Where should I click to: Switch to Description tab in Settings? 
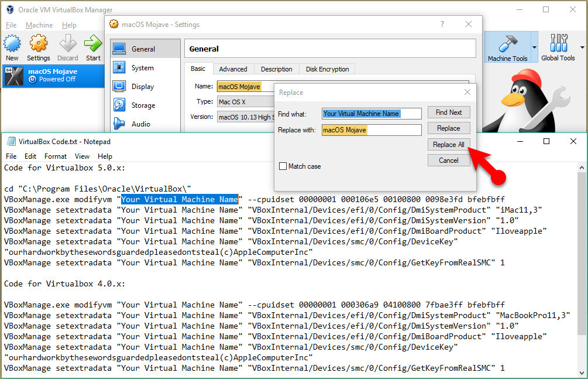point(276,69)
